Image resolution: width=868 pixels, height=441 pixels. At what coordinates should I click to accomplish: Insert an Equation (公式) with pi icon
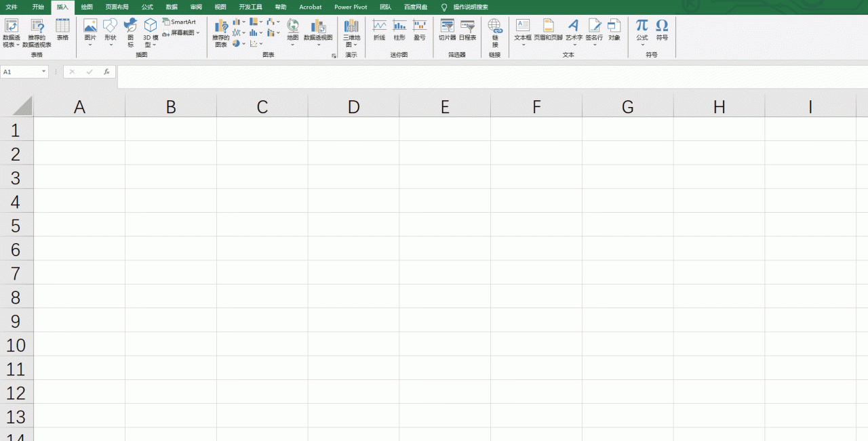click(x=642, y=33)
